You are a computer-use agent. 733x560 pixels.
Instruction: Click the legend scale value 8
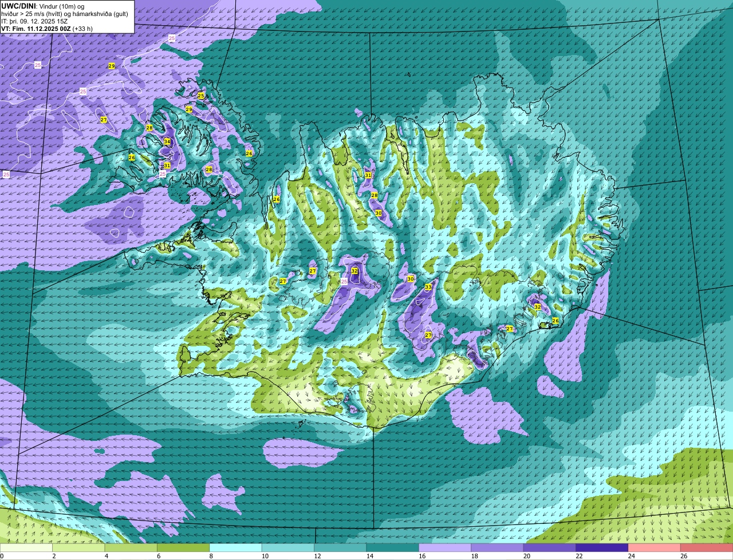211,556
